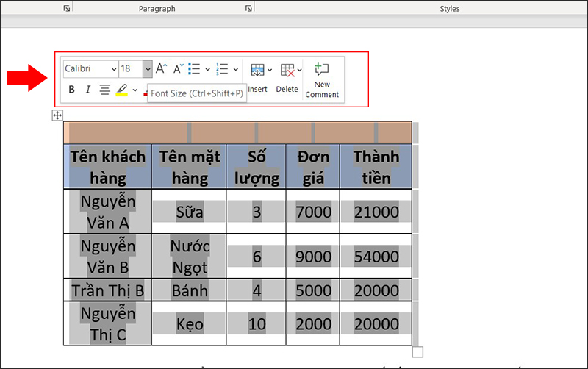The width and height of the screenshot is (588, 369).
Task: Expand the bullets style dropdown arrow
Action: point(208,68)
